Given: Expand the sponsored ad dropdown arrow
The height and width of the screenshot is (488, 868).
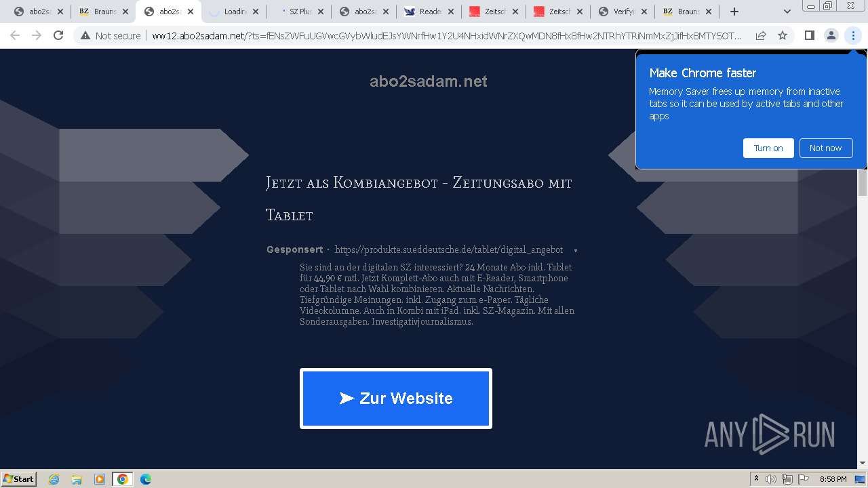Looking at the screenshot, I should 576,251.
